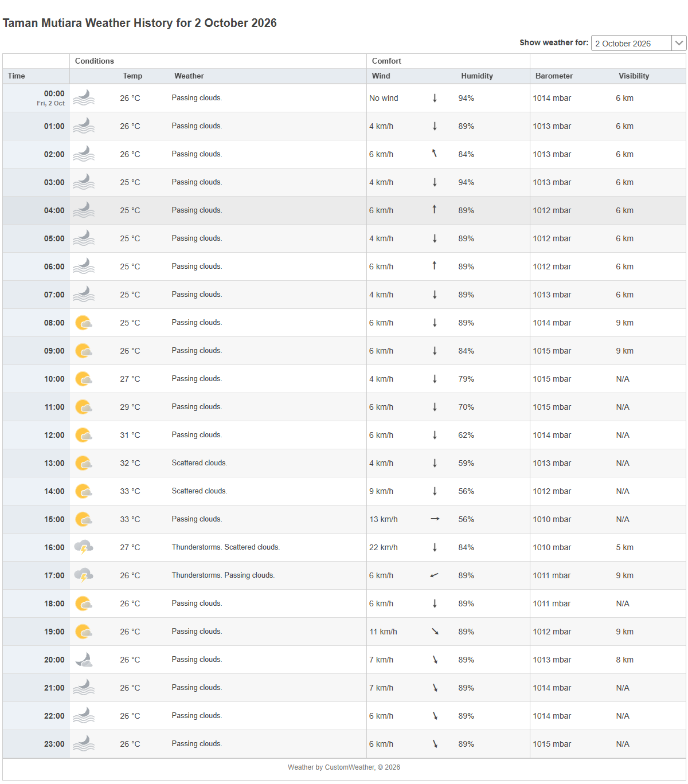Click the Visibility column header
The image size is (688, 784).
coord(634,76)
